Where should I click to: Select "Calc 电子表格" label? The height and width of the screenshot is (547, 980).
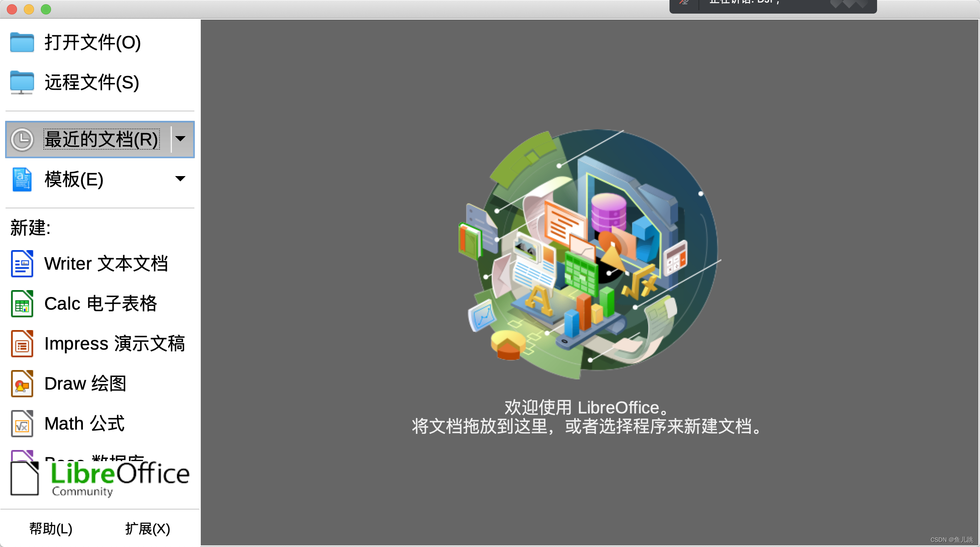101,304
